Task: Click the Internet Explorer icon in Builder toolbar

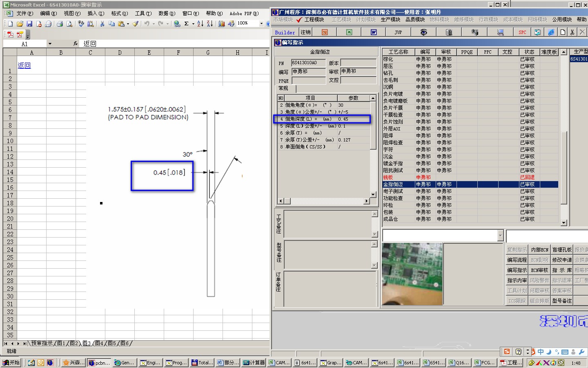Action: [551, 32]
